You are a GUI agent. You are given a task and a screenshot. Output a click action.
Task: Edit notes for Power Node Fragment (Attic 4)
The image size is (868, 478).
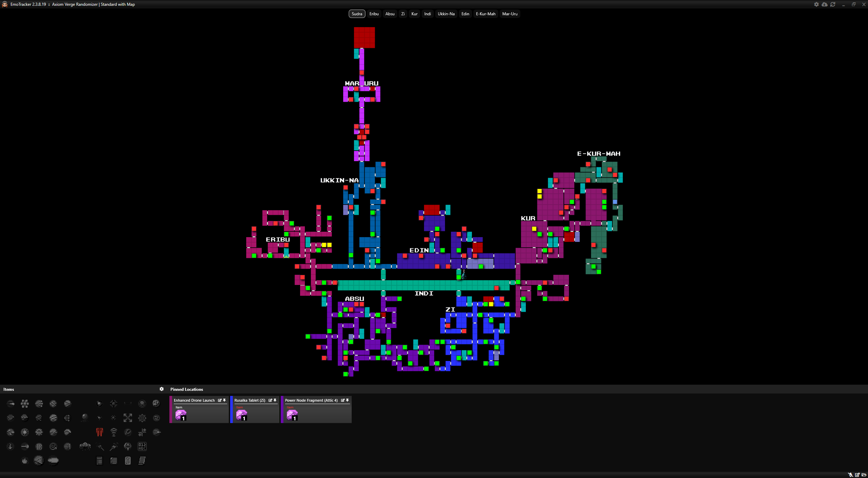tap(343, 400)
